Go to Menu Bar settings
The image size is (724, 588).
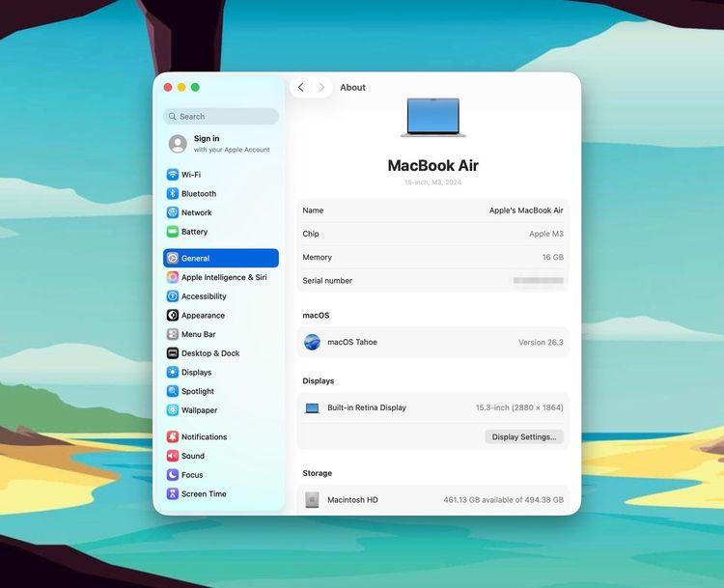198,334
